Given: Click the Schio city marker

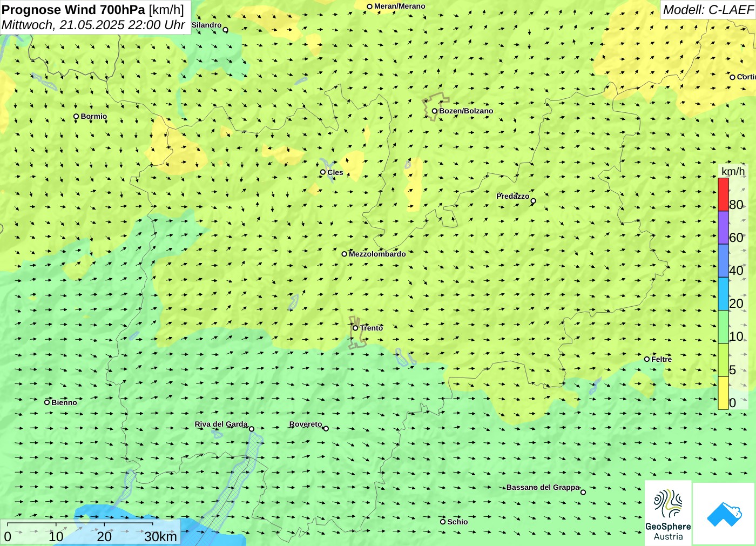Looking at the screenshot, I should 443,522.
